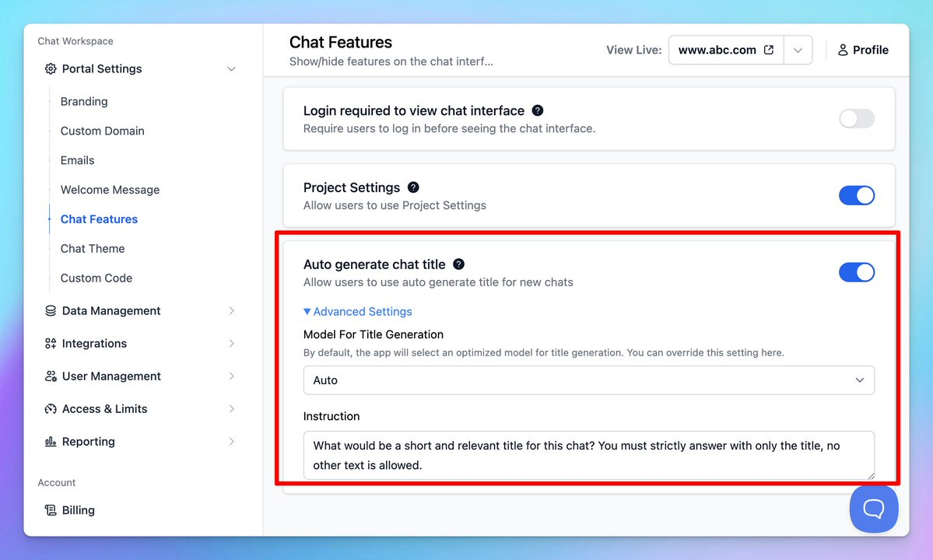Enable the Login required toggle
This screenshot has width=933, height=560.
click(856, 118)
